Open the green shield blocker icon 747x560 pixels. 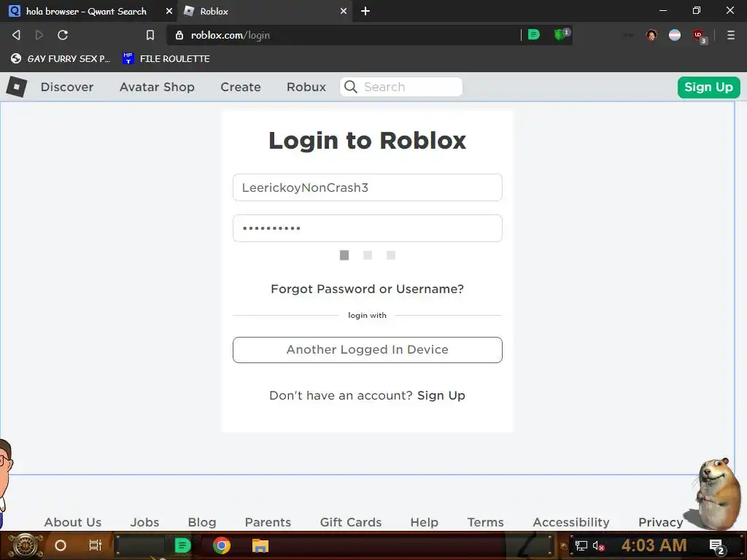pyautogui.click(x=561, y=34)
